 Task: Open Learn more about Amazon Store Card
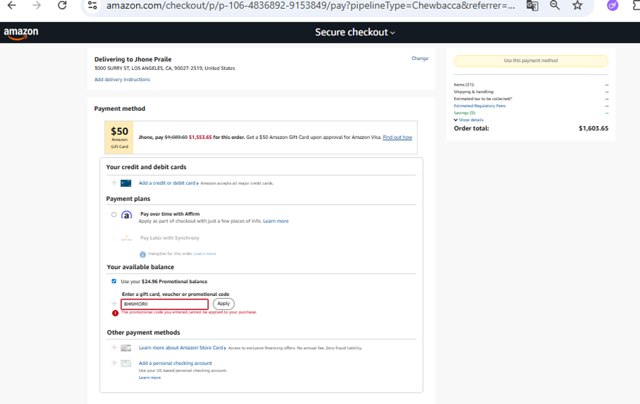pos(181,348)
